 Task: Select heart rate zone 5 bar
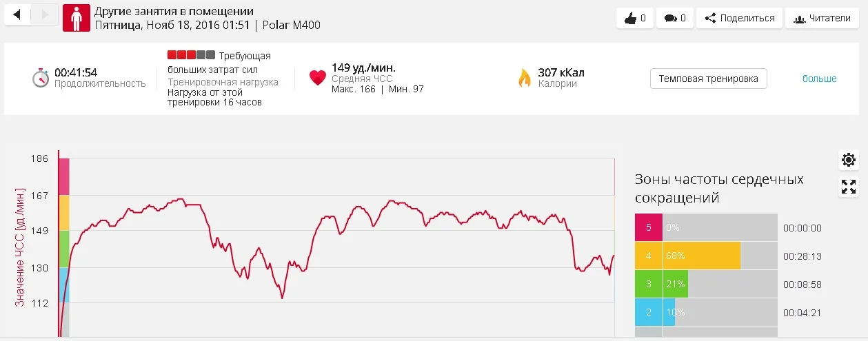(706, 227)
